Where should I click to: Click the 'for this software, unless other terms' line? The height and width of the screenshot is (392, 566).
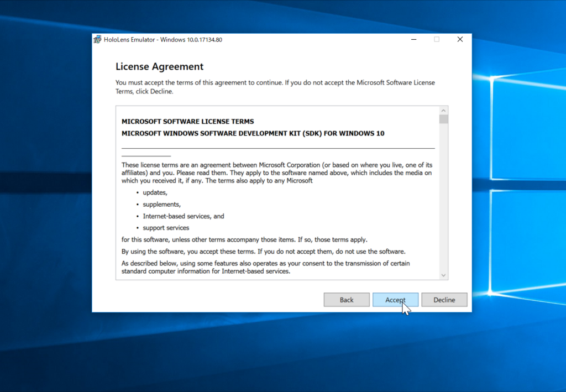pos(244,239)
